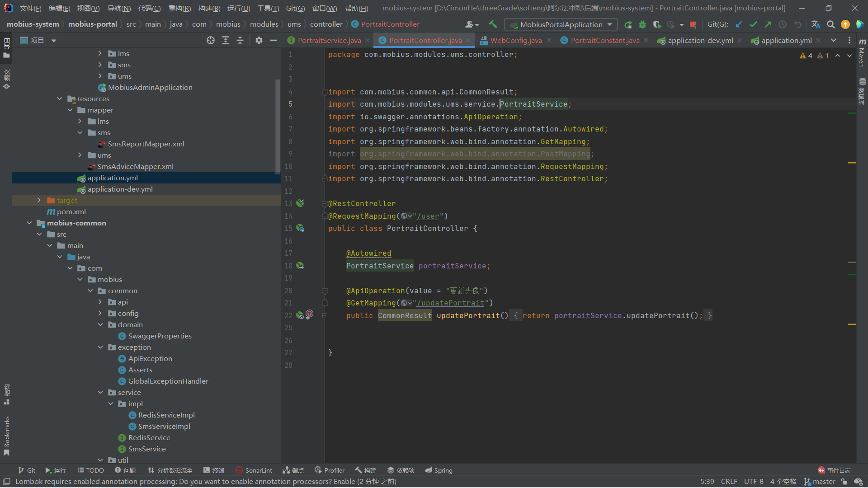Open the Spring tool window
The height and width of the screenshot is (488, 868).
point(439,470)
